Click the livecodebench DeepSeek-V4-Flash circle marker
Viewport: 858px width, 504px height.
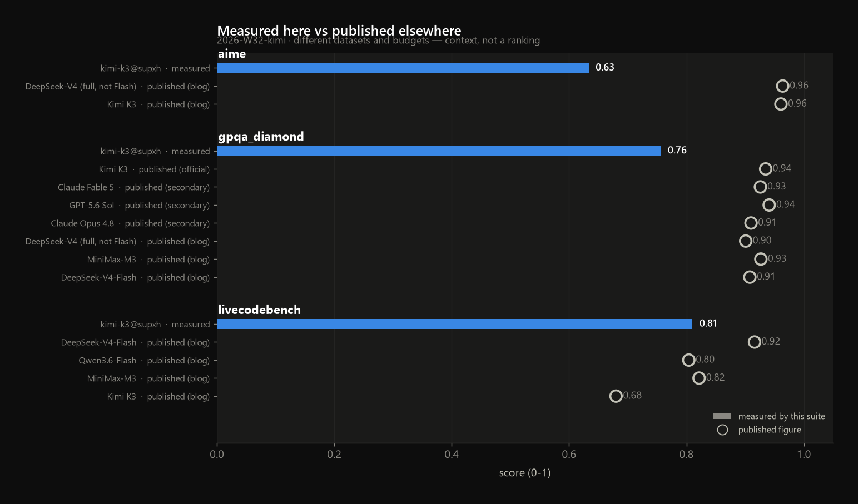(755, 342)
